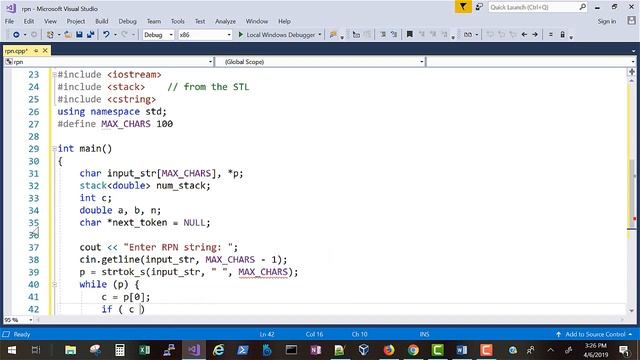Open the Build menu
The image size is (640, 360).
[x=102, y=21]
